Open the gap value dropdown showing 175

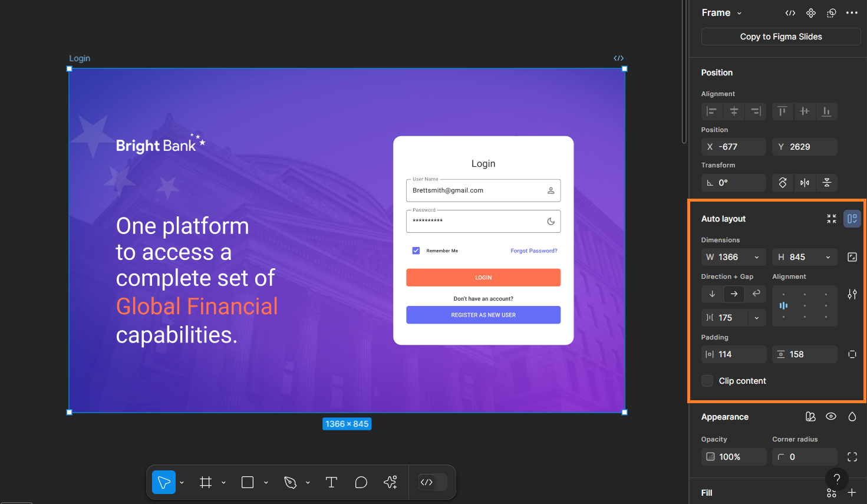click(x=757, y=317)
